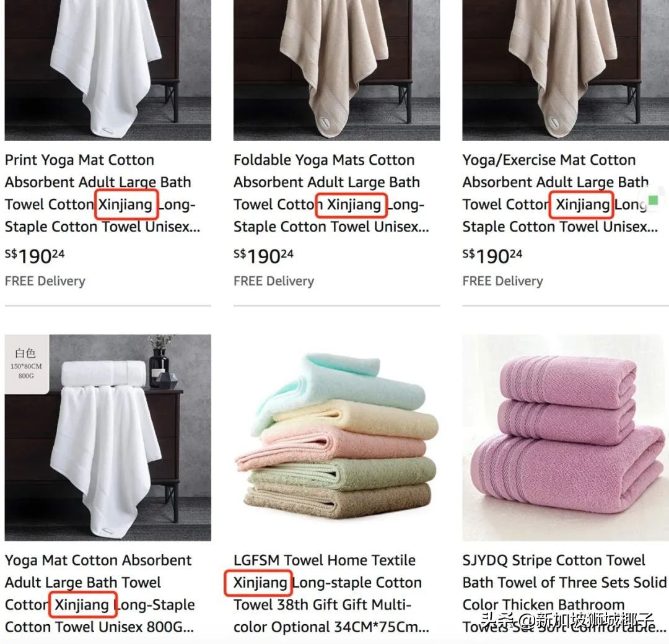Open the multi-color stacked towels image
The width and height of the screenshot is (669, 644).
click(336, 438)
